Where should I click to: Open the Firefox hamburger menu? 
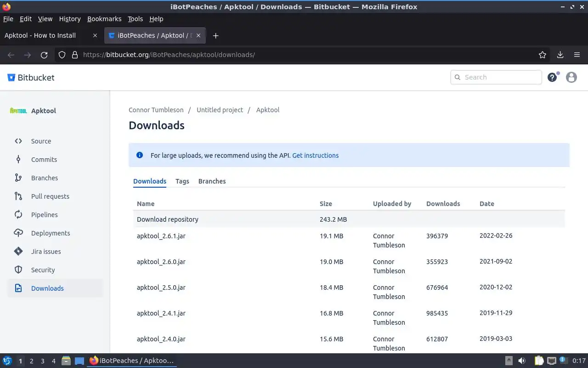tap(577, 55)
